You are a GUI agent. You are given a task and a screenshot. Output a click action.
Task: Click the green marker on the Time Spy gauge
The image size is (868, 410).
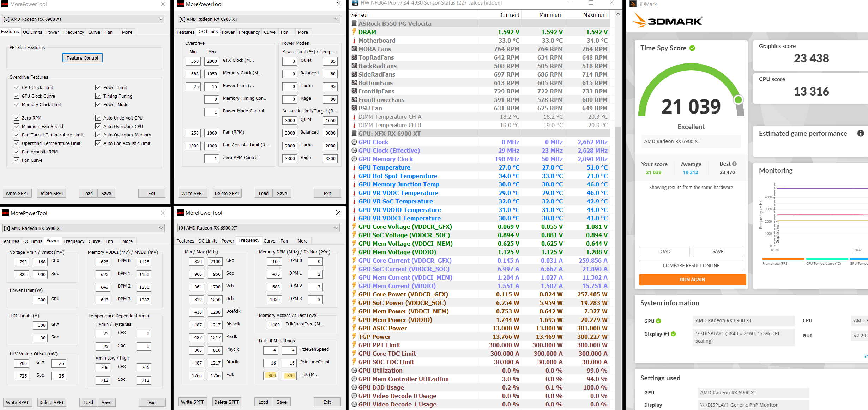pyautogui.click(x=737, y=100)
